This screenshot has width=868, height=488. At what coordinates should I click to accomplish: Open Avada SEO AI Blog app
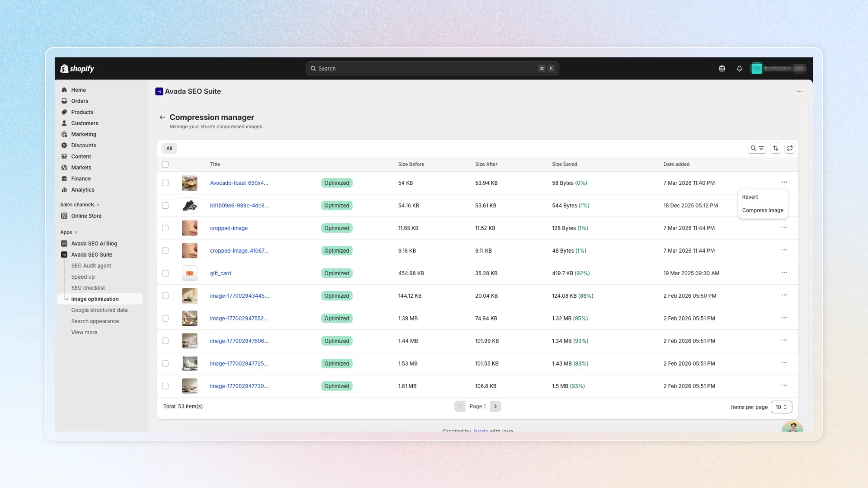pos(94,244)
